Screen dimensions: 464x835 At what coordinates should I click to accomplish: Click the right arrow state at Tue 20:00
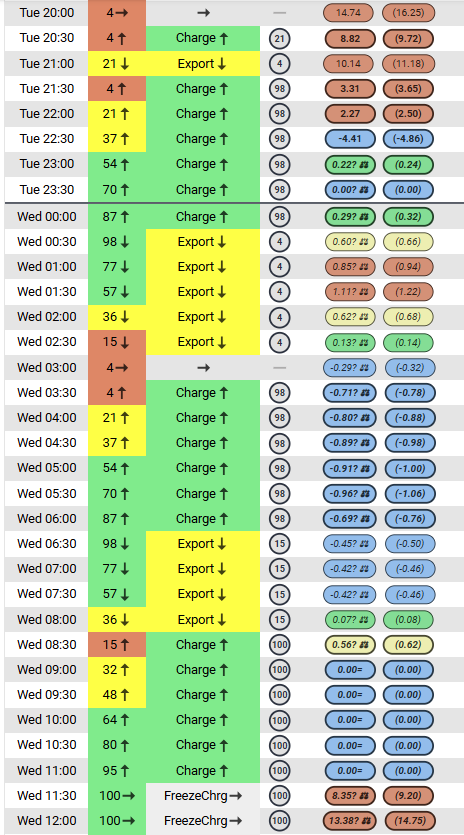coord(203,13)
